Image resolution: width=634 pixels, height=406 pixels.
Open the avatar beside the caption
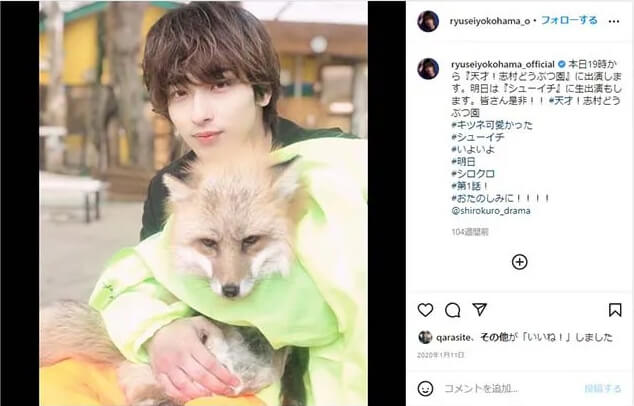pyautogui.click(x=428, y=68)
